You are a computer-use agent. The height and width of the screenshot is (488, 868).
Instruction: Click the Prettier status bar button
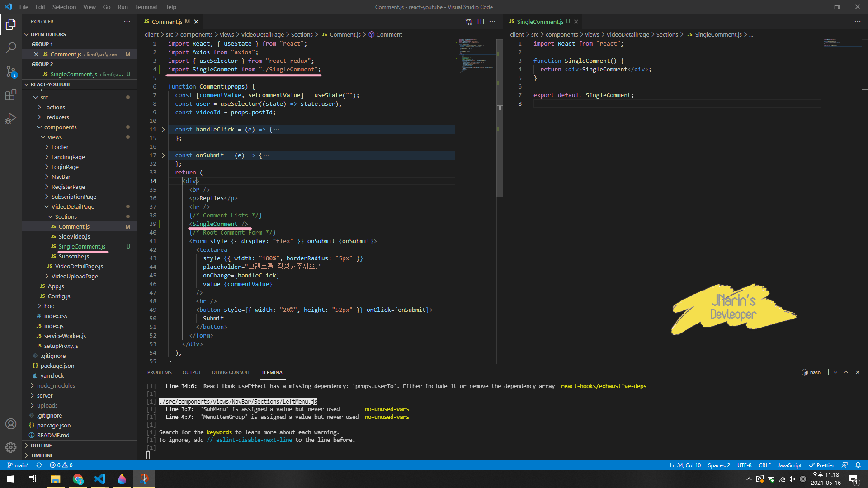click(821, 465)
